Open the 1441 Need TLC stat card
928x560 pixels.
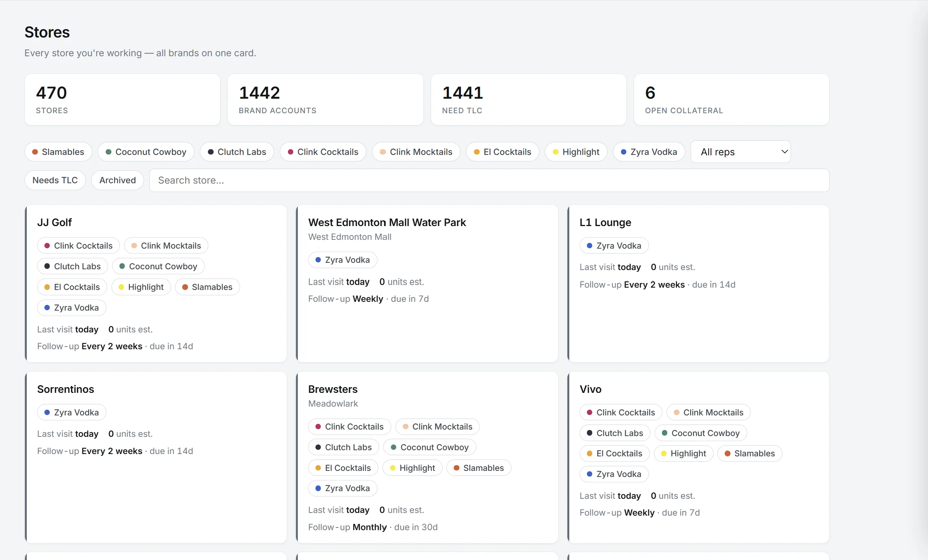(x=528, y=99)
